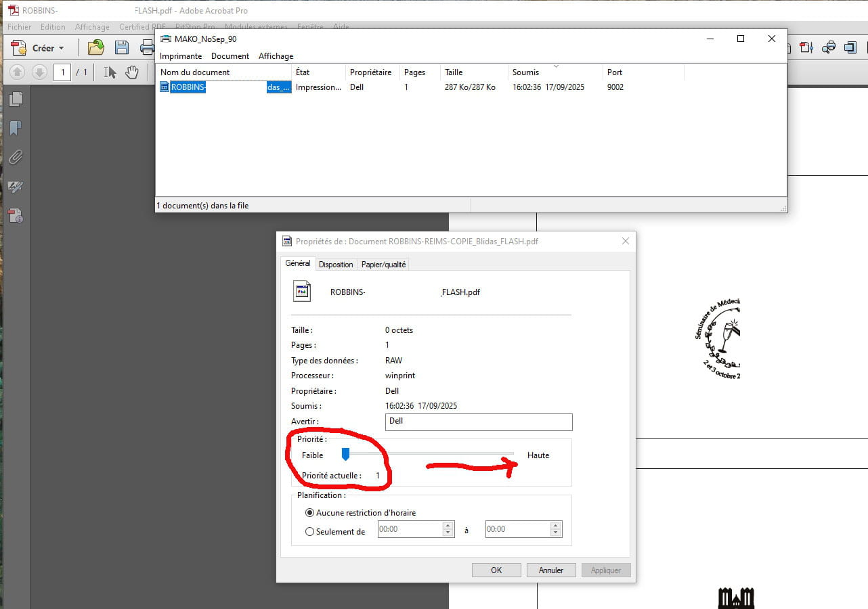Open Affichage menu in Acrobat menu bar

click(92, 27)
